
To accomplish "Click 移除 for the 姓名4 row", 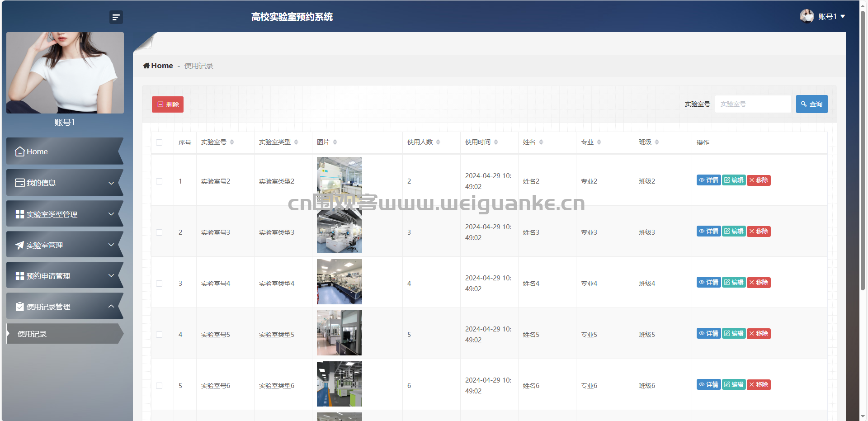I will tap(759, 282).
